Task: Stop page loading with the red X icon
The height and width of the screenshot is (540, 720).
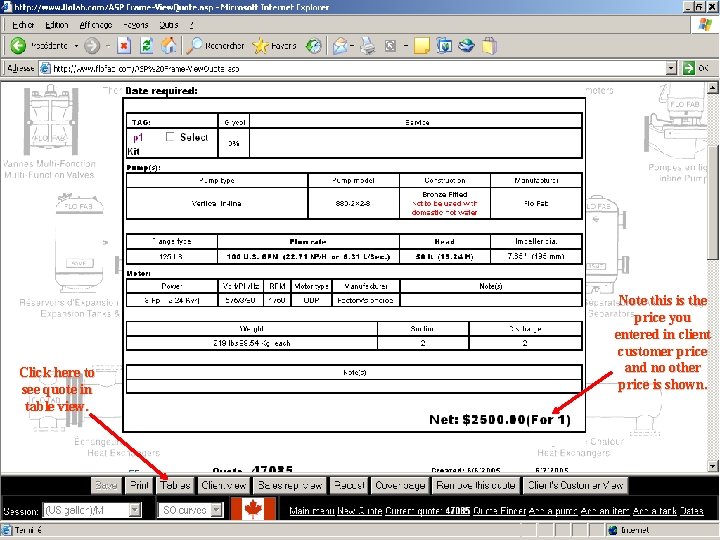Action: [124, 45]
